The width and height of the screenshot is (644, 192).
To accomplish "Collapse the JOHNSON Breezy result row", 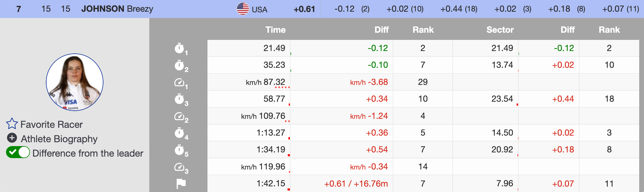I will (117, 9).
